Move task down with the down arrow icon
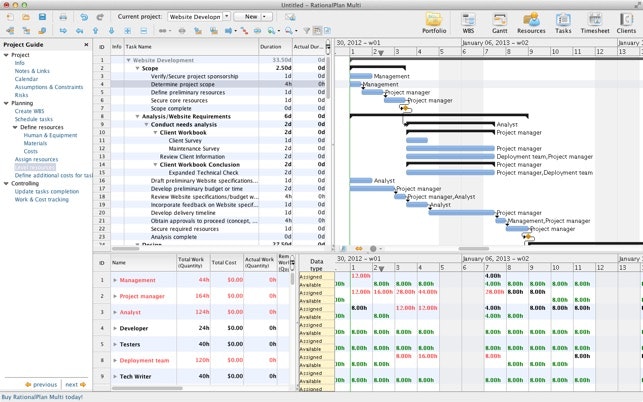Screen dimensions: 643x402 [x=111, y=31]
